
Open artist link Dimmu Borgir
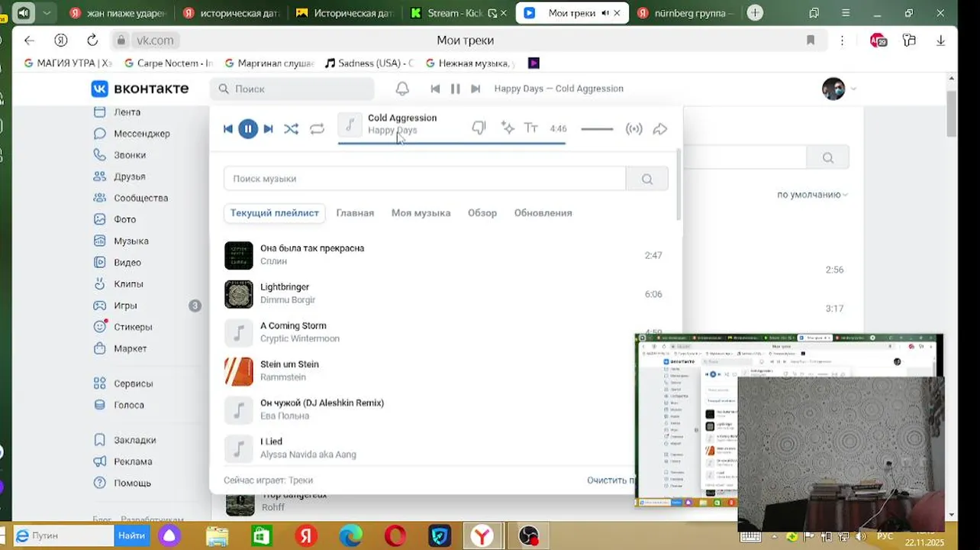tap(288, 300)
